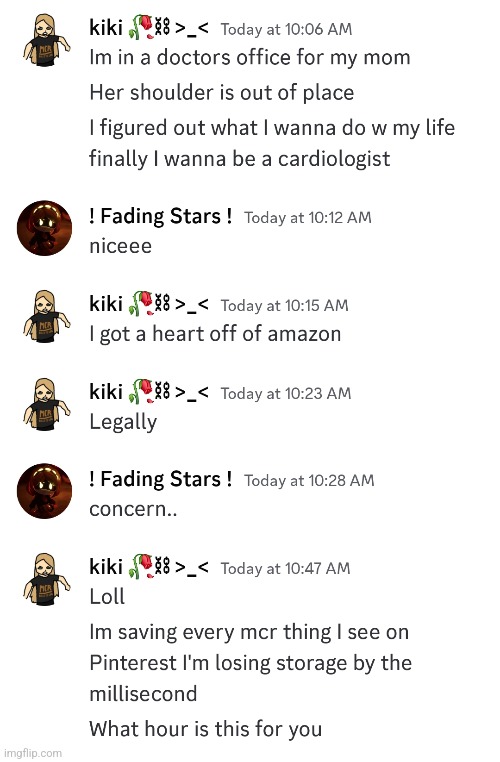Open kiki's avatar on the 10:06 AM message
Viewport: 500px width, 762px height.
tap(46, 40)
